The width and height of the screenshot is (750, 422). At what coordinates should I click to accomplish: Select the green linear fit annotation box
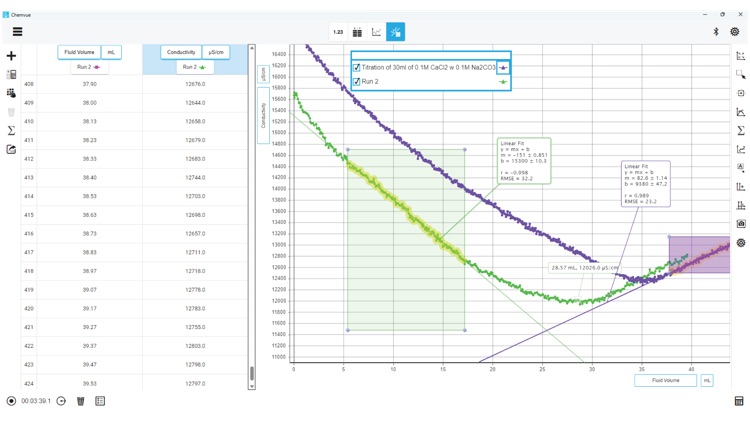524,161
